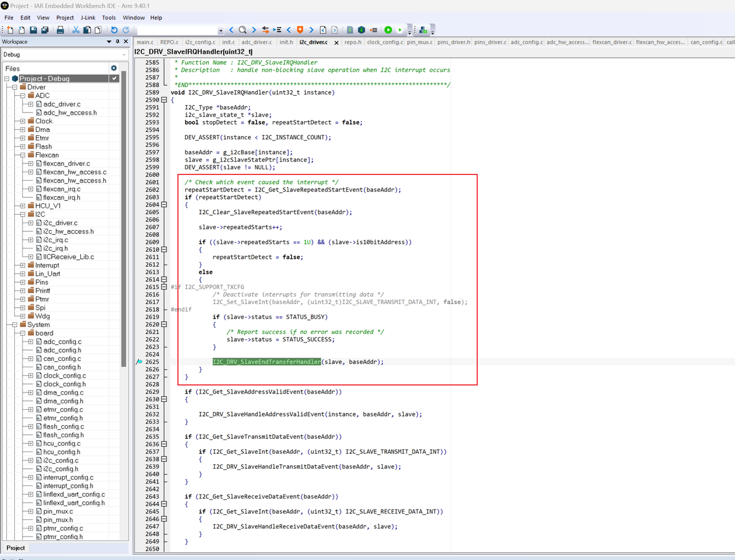Click the Project tab at the workspace bottom
Image resolution: width=735 pixels, height=560 pixels.
click(x=16, y=548)
